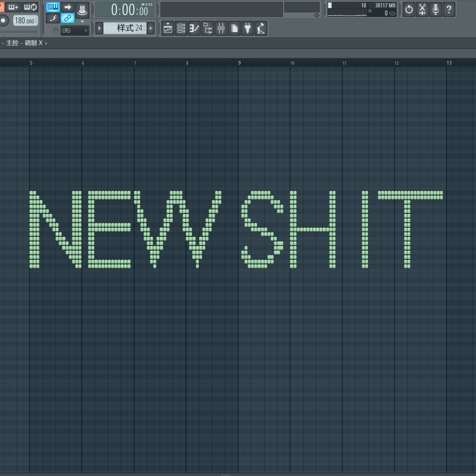The image size is (476, 476).
Task: Open audio editor with scissors icon
Action: pos(422,9)
